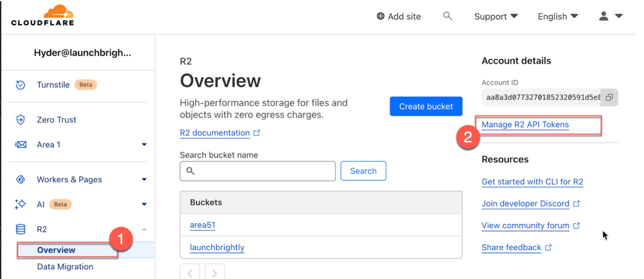
Task: Focus the Search bucket name field
Action: [258, 171]
